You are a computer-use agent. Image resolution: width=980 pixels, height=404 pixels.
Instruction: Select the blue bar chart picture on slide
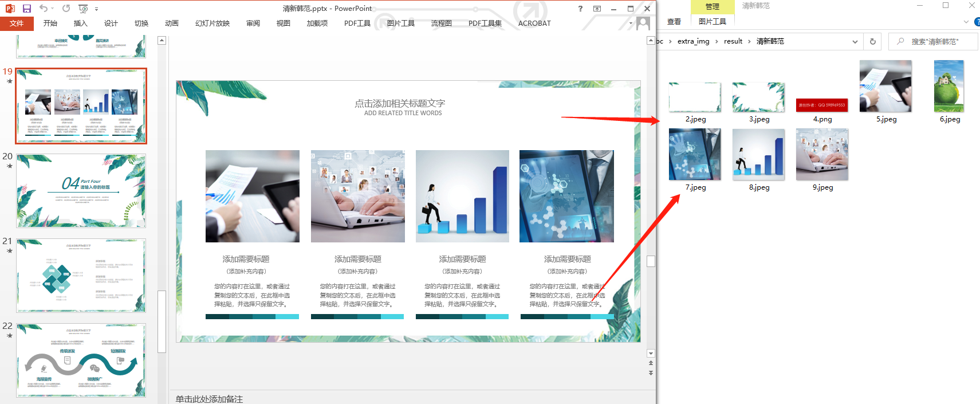point(462,196)
